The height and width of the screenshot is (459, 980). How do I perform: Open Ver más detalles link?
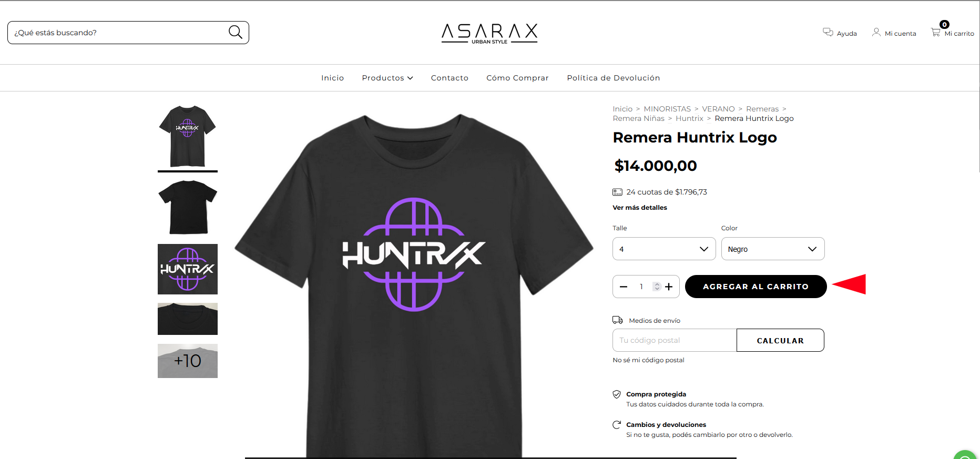click(640, 208)
